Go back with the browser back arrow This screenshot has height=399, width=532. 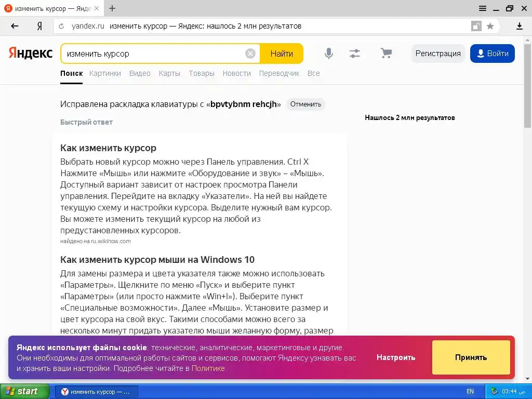click(15, 26)
